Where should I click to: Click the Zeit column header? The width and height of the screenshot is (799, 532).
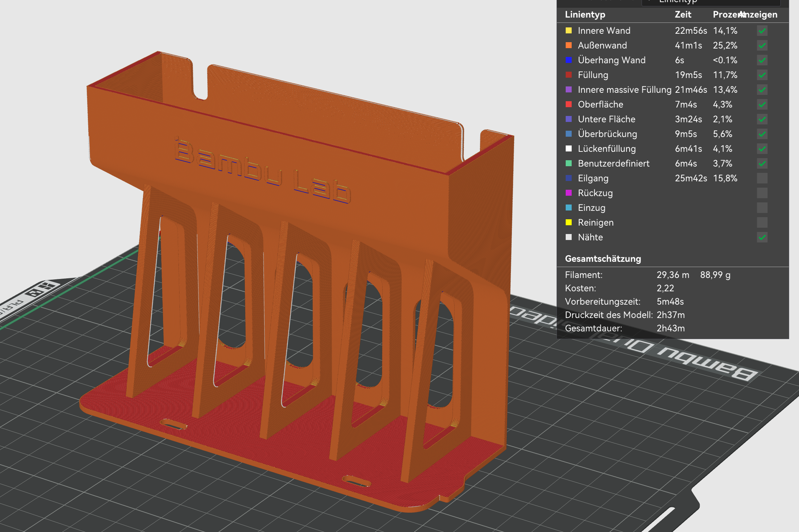click(683, 15)
